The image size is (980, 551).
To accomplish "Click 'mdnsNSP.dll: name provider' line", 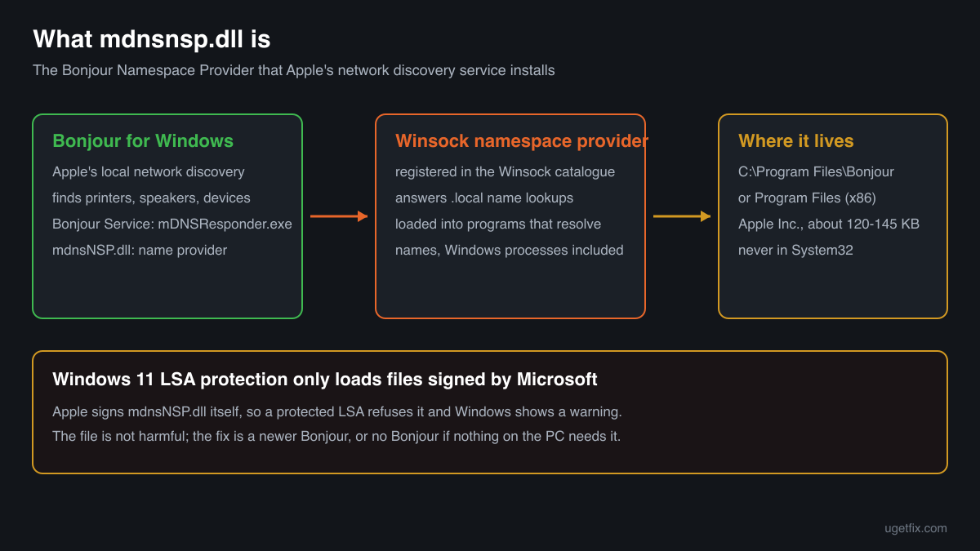I will [140, 250].
